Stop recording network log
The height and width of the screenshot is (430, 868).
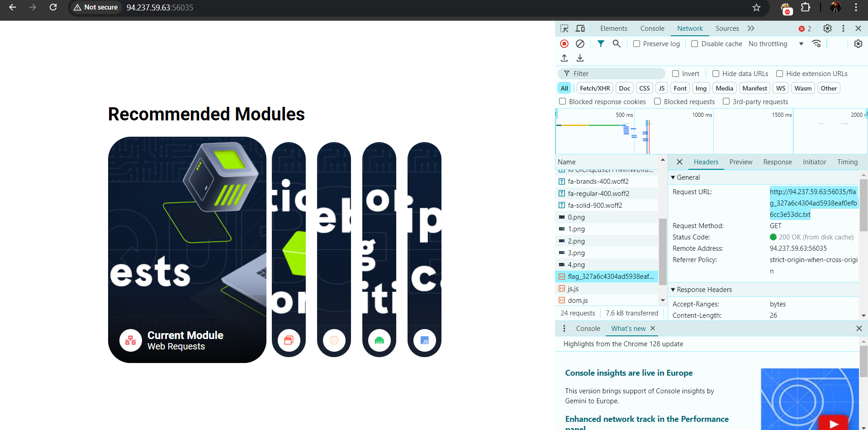(x=564, y=44)
